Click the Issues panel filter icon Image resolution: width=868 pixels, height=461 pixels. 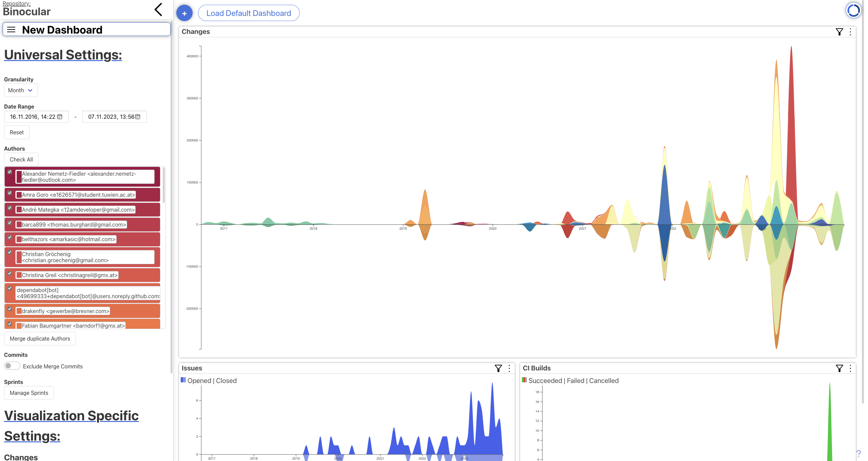[x=498, y=368]
